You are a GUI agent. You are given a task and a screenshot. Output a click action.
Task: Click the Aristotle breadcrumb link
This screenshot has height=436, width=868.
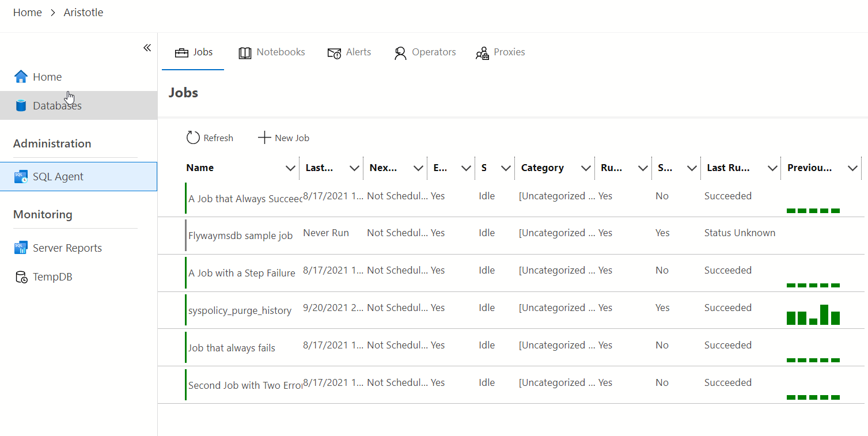84,13
